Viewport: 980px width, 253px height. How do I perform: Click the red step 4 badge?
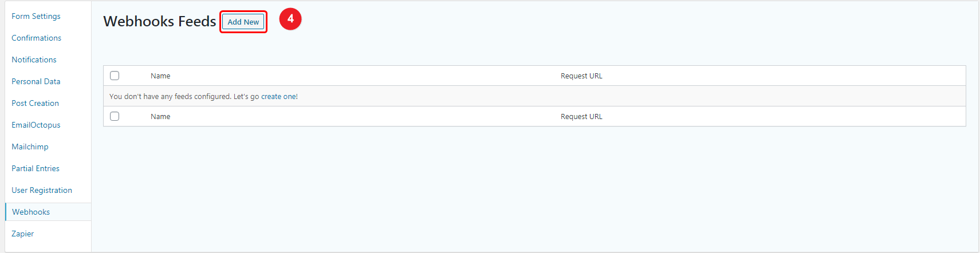coord(290,19)
